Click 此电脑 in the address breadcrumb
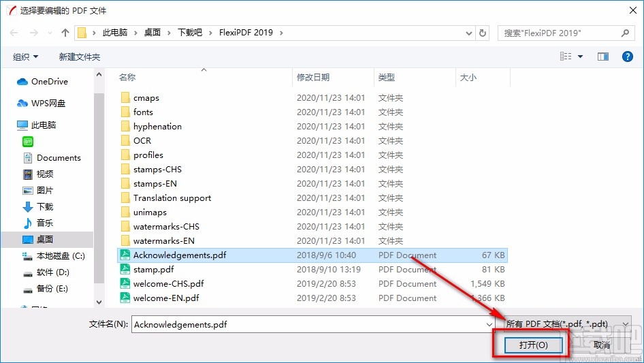The height and width of the screenshot is (363, 644). click(115, 33)
